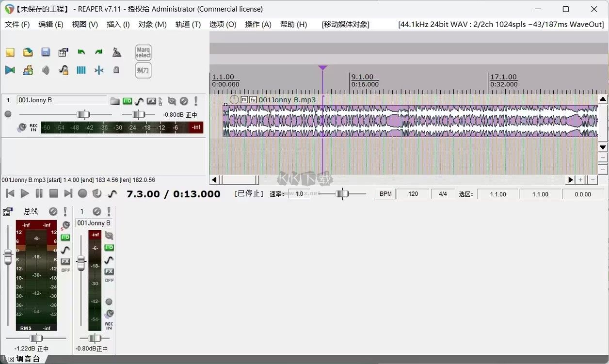This screenshot has height=364, width=609.
Task: Click the mixer settings icon beside 总线
Action: click(7, 211)
